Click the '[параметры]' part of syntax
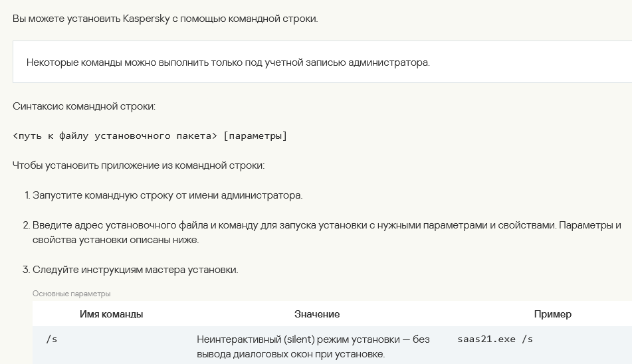The image size is (632, 364). (255, 136)
